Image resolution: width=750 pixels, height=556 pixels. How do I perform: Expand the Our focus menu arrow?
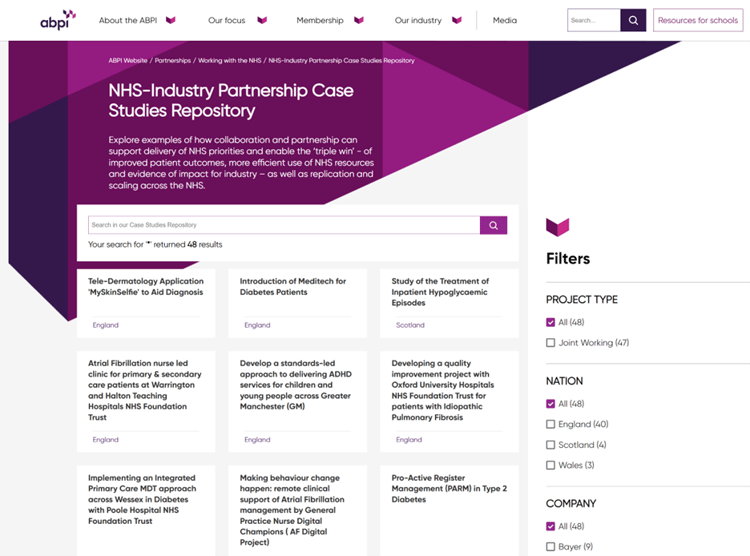coord(262,20)
